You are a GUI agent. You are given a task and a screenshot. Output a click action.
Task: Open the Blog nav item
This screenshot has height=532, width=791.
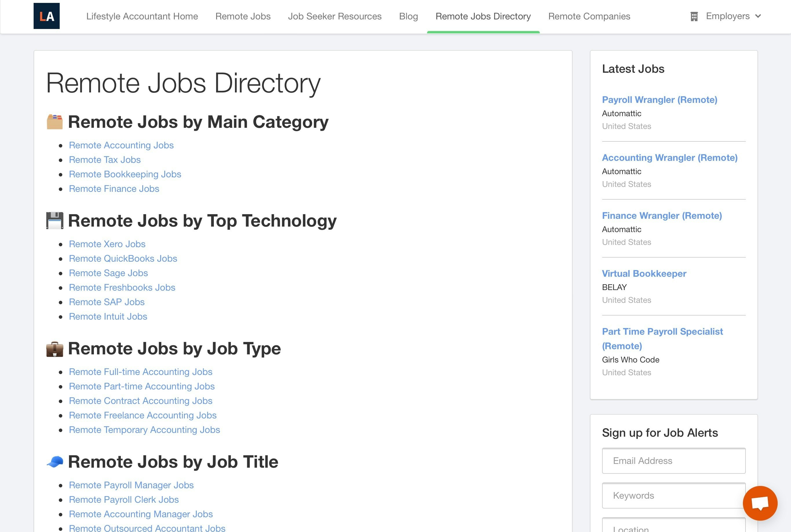408,16
